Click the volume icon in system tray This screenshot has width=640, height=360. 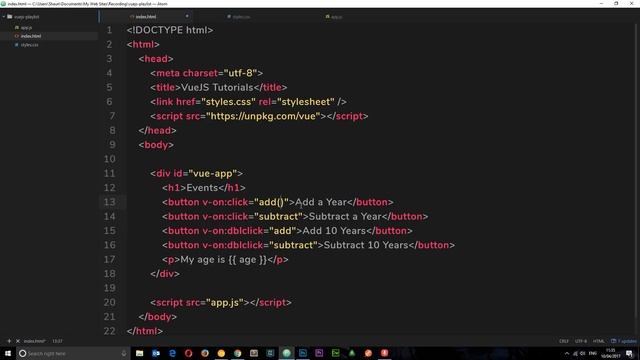click(x=583, y=353)
